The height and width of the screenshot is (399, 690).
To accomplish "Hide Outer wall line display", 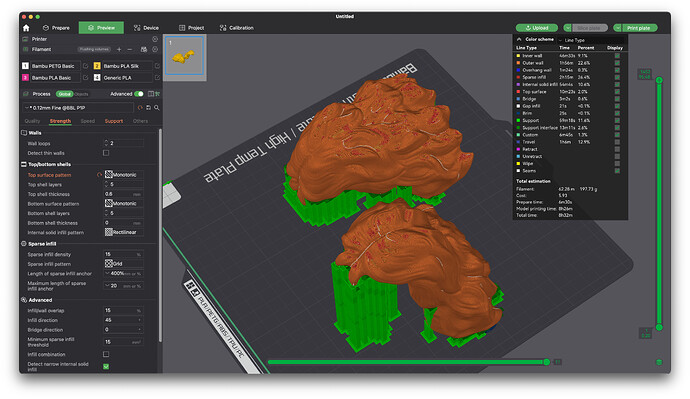I will 617,63.
